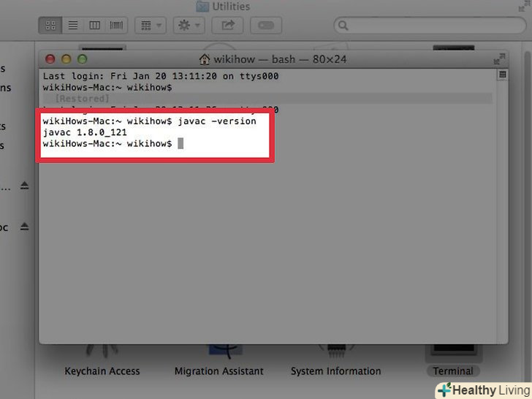Screen dimensions: 532x399
Task: Click the Finder window vertical scrollbar
Action: [x=528, y=217]
